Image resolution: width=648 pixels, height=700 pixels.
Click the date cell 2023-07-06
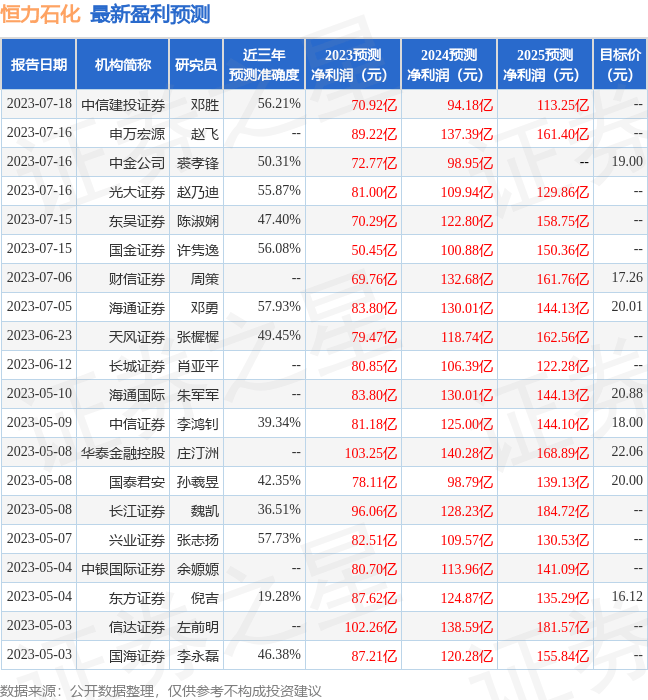[39, 278]
